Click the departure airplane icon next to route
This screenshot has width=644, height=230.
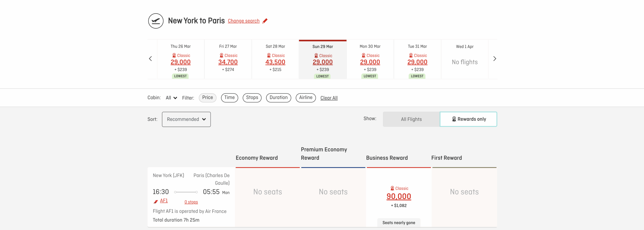tap(155, 21)
